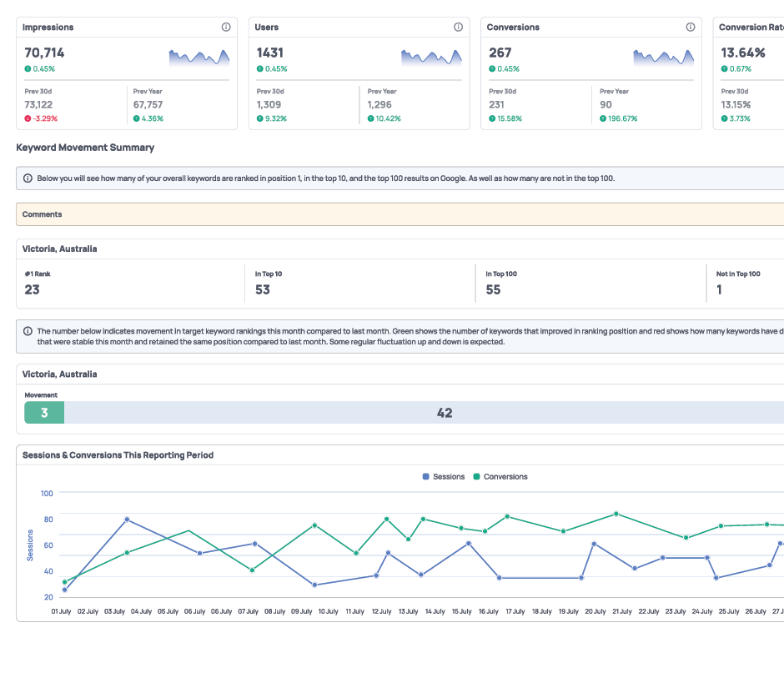Click the In Top 100 value 55
Viewport: 784px width, 683px height.
[493, 290]
